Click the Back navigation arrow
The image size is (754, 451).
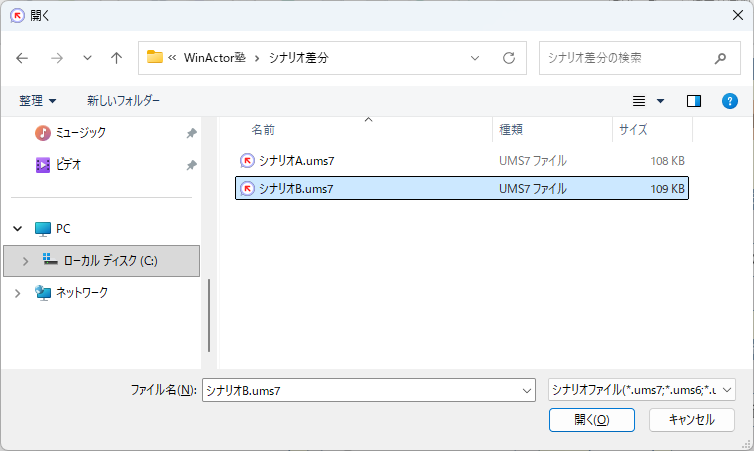23,58
